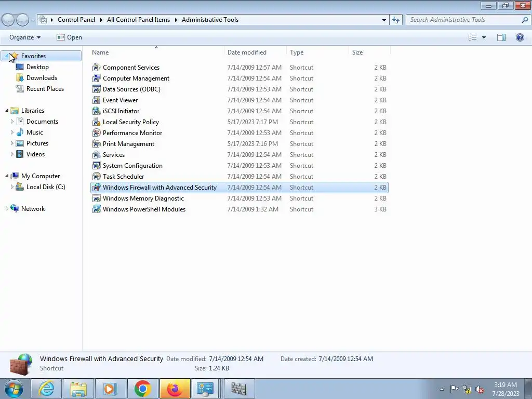Image resolution: width=532 pixels, height=399 pixels.
Task: Expand the Pictures library node
Action: pos(12,143)
